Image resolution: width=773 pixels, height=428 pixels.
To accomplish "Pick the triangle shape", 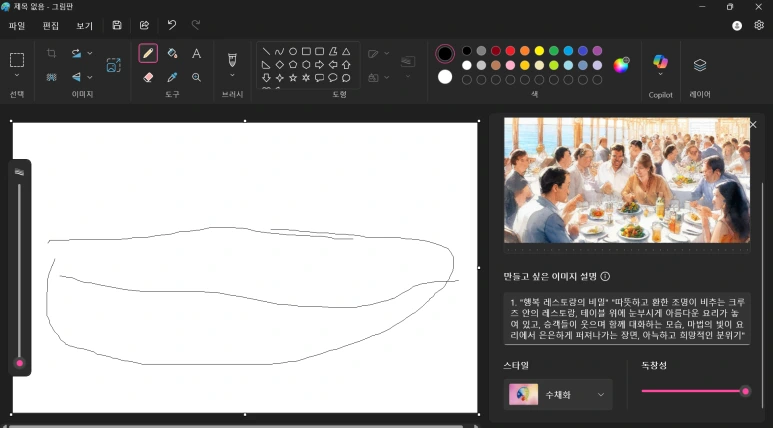I will (x=346, y=51).
